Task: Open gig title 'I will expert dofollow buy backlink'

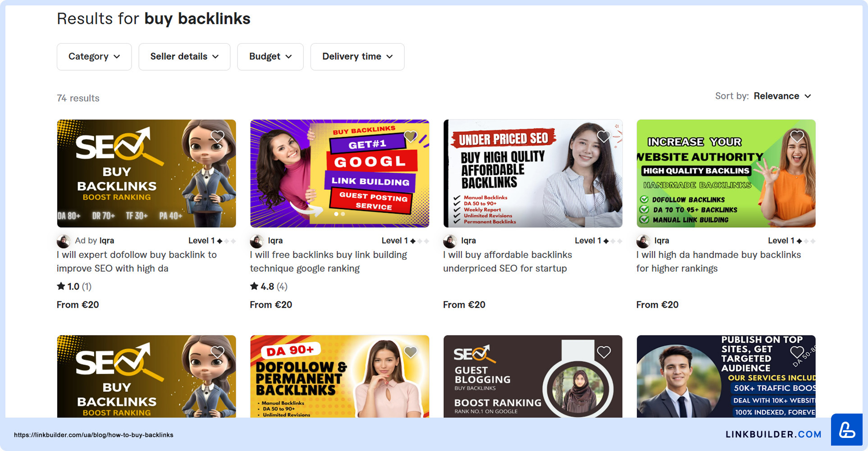Action: coord(137,262)
